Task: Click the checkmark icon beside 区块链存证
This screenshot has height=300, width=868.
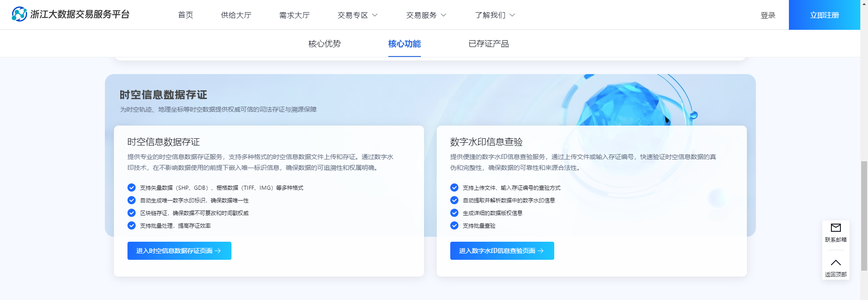Action: (132, 213)
